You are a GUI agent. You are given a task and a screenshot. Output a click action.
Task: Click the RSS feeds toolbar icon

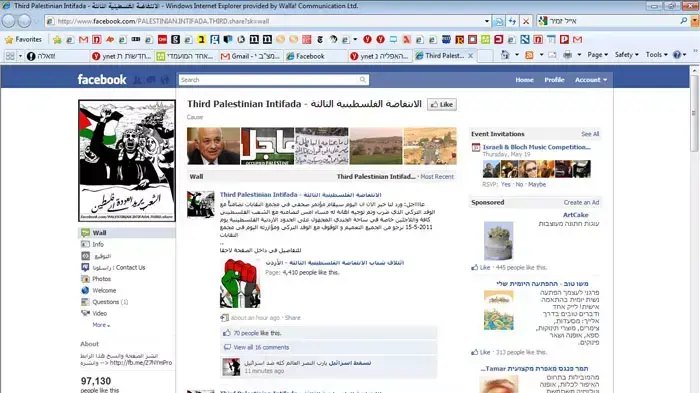pyautogui.click(x=529, y=55)
